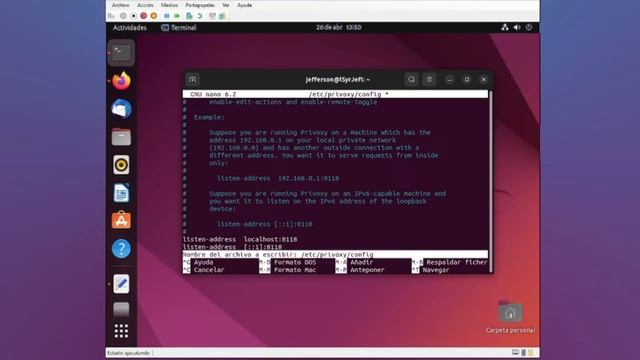Image resolution: width=640 pixels, height=360 pixels.
Task: Open Terminal from the Ubuntu dock
Action: pos(121,53)
